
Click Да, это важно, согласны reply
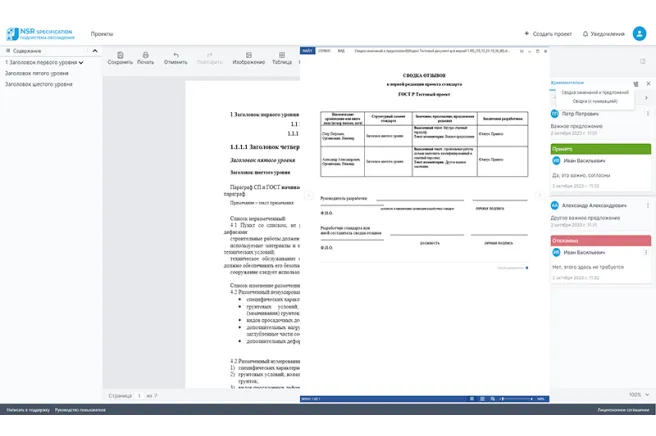[x=581, y=175]
